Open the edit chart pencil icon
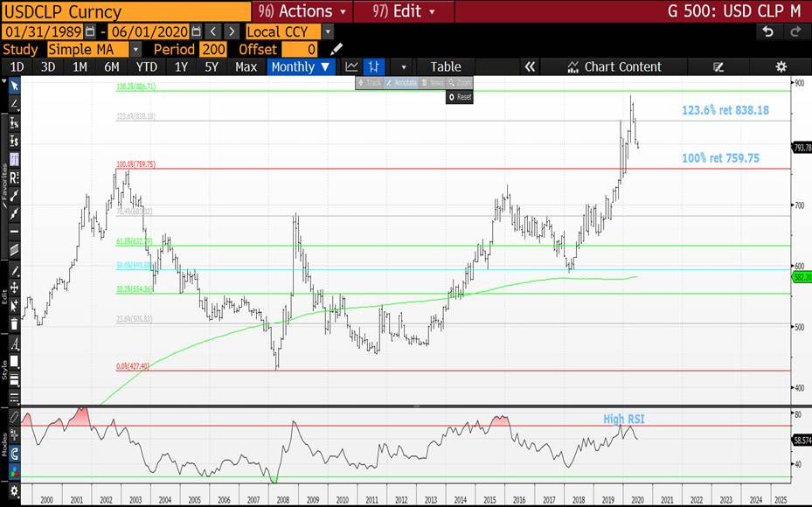Viewport: 812px width, 507px height. coord(718,66)
